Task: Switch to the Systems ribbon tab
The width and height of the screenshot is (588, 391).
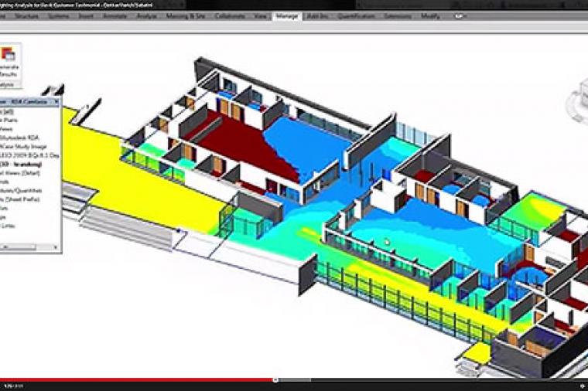Action: [x=58, y=15]
